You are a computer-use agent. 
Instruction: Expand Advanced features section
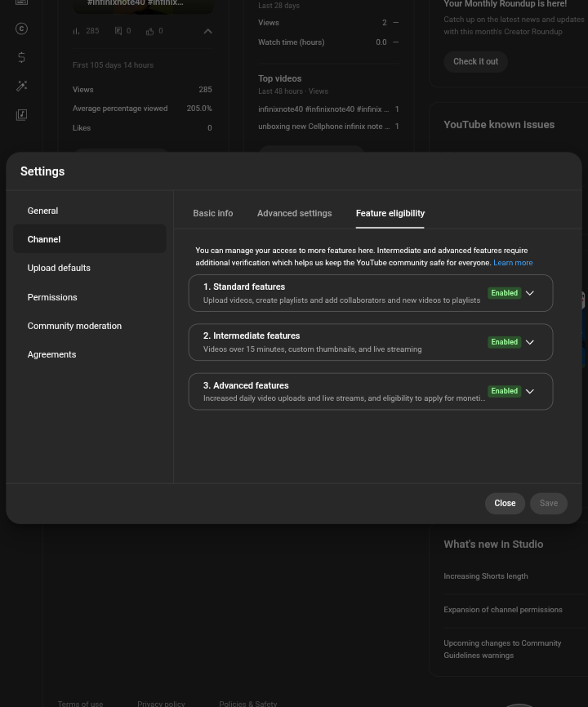530,391
